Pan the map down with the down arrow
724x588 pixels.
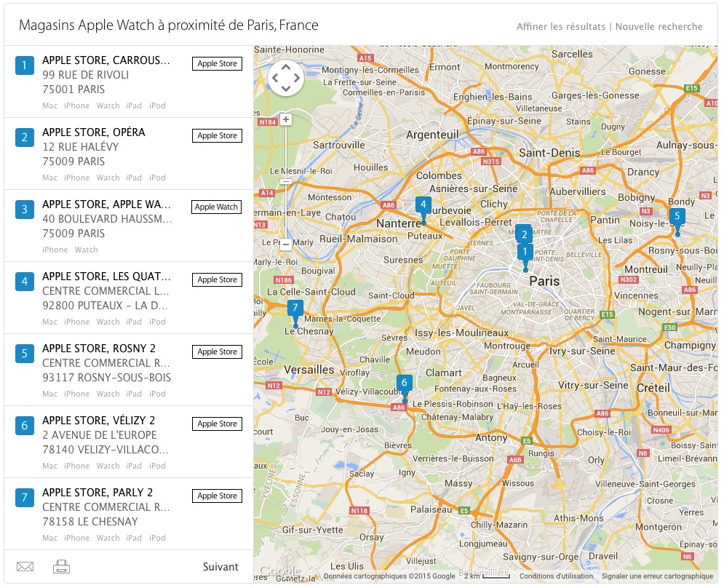286,88
